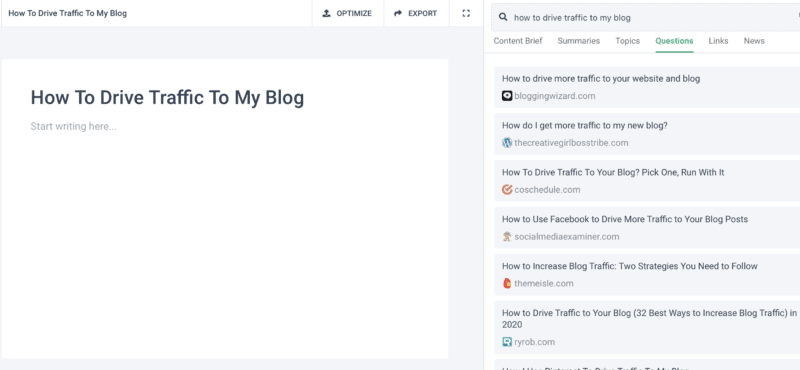800x370 pixels.
Task: Click the socialmediaexaminer.com source text
Action: point(567,237)
